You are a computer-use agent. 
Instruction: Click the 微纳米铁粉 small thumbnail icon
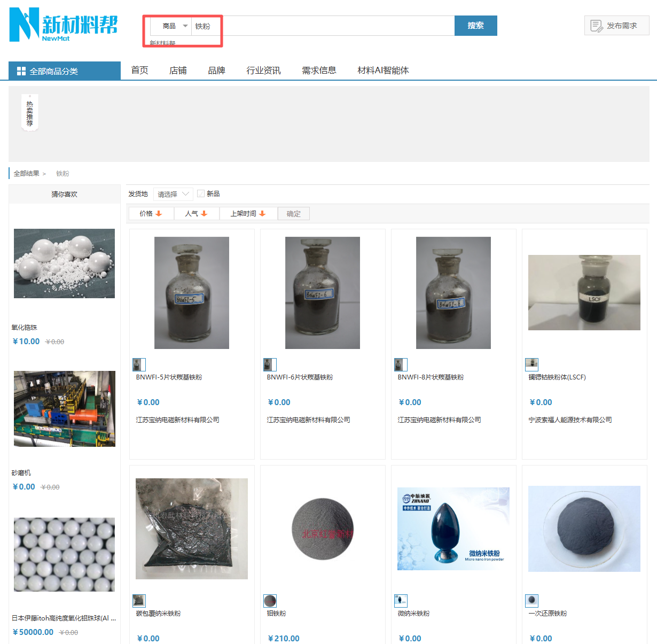(401, 601)
